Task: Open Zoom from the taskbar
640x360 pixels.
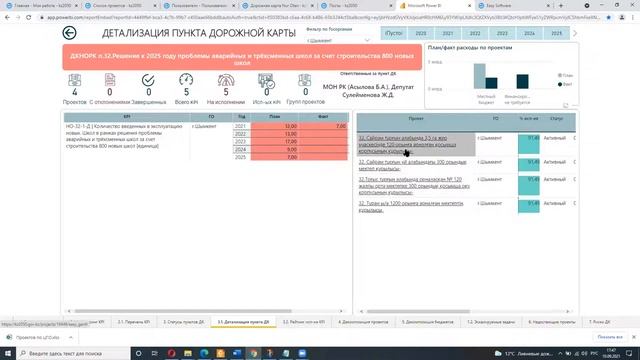Action: click(302, 353)
